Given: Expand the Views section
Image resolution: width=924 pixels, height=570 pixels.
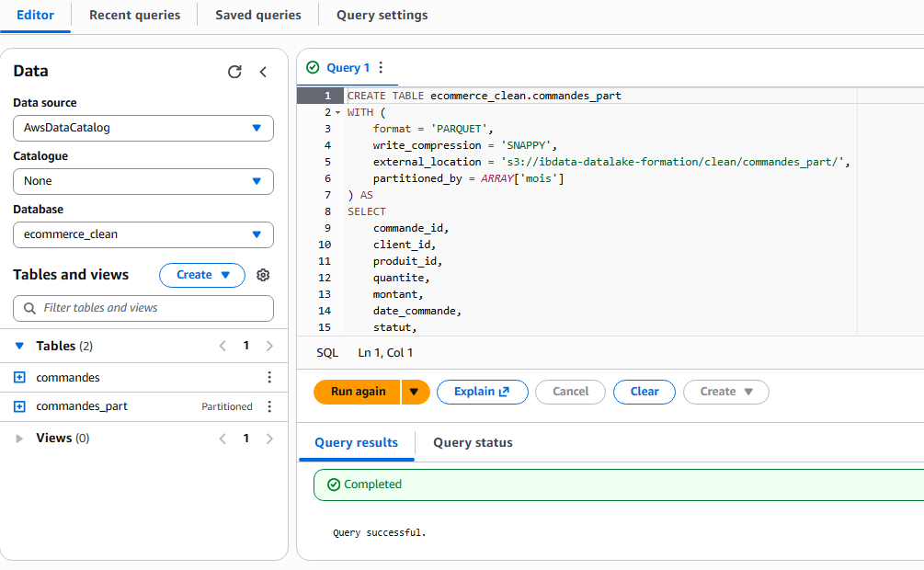Looking at the screenshot, I should click(19, 439).
